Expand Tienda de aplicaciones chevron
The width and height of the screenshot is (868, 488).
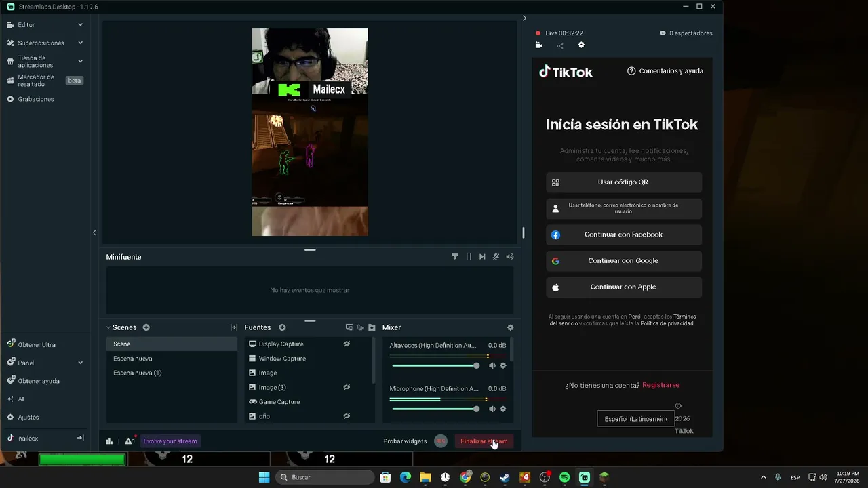point(80,61)
